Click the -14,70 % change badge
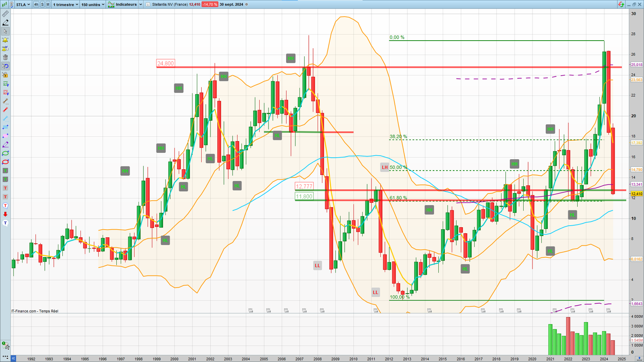 pos(210,4)
